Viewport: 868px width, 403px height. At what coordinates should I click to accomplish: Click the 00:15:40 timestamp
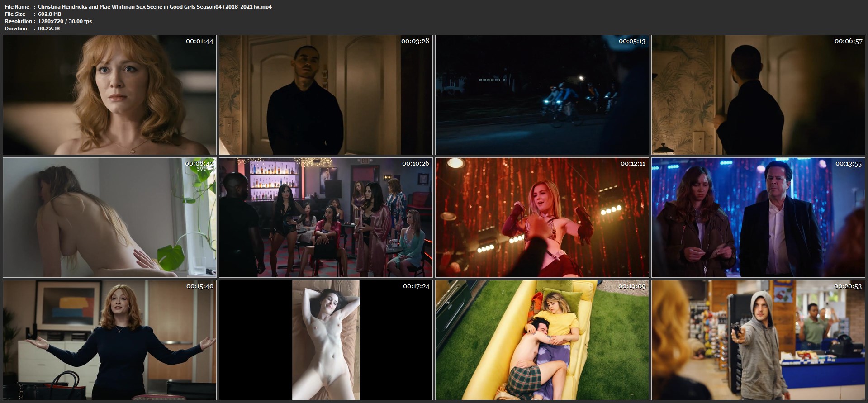199,286
